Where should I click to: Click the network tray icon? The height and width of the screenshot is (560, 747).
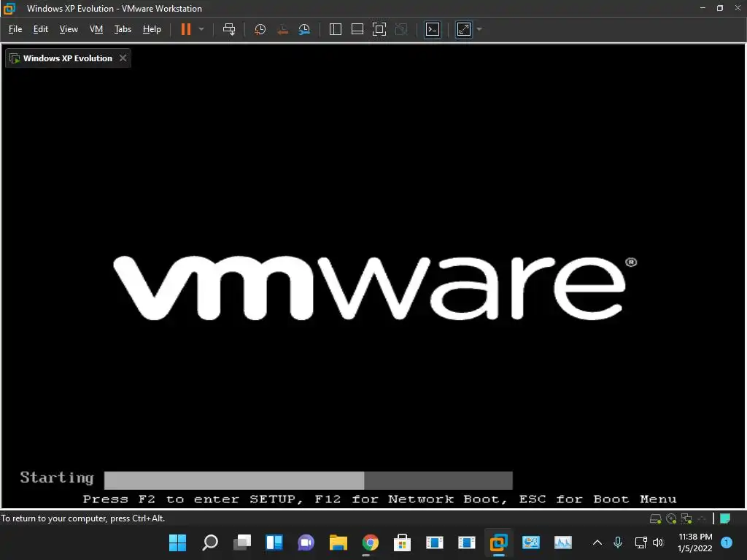tap(640, 542)
